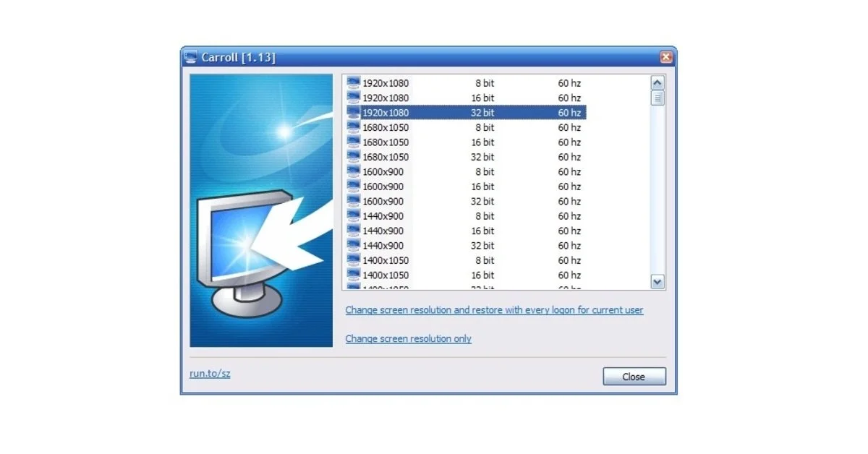
Task: Click Change screen resolution only link
Action: pos(408,338)
